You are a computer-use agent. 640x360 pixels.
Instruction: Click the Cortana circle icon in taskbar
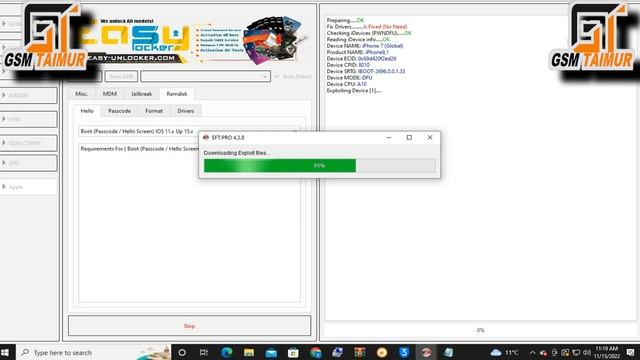pyautogui.click(x=182, y=352)
